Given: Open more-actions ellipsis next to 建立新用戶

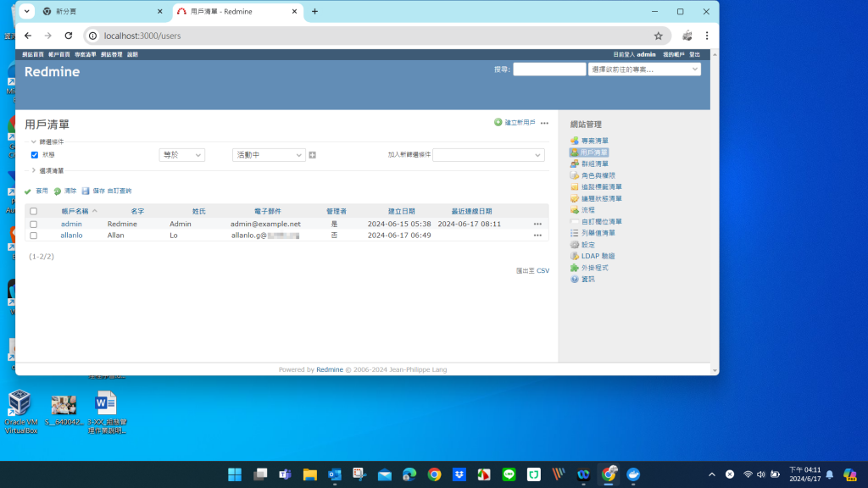Looking at the screenshot, I should click(x=545, y=123).
